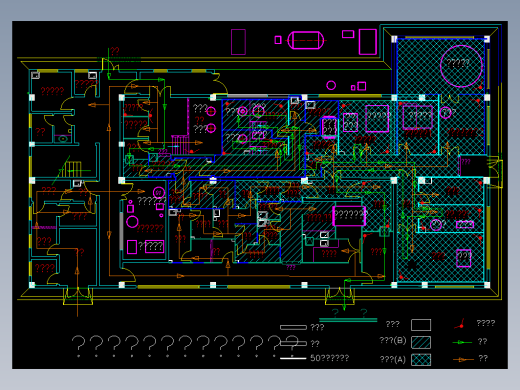This screenshot has height=390, width=520.
Task: Select the orange arrow legend symbol
Action: pyautogui.click(x=463, y=359)
